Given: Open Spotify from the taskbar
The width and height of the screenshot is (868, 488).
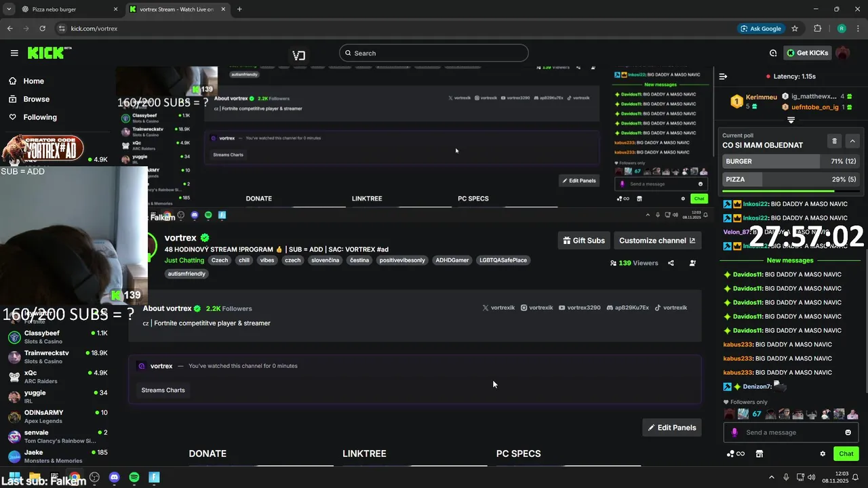Looking at the screenshot, I should click(x=134, y=477).
